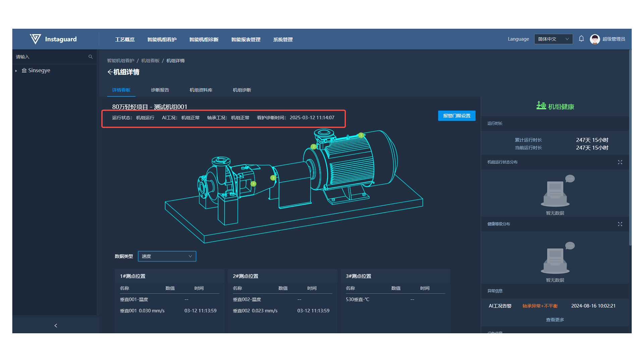644x362 pixels.
Task: Click the pump unit 3D model
Action: pyautogui.click(x=294, y=186)
